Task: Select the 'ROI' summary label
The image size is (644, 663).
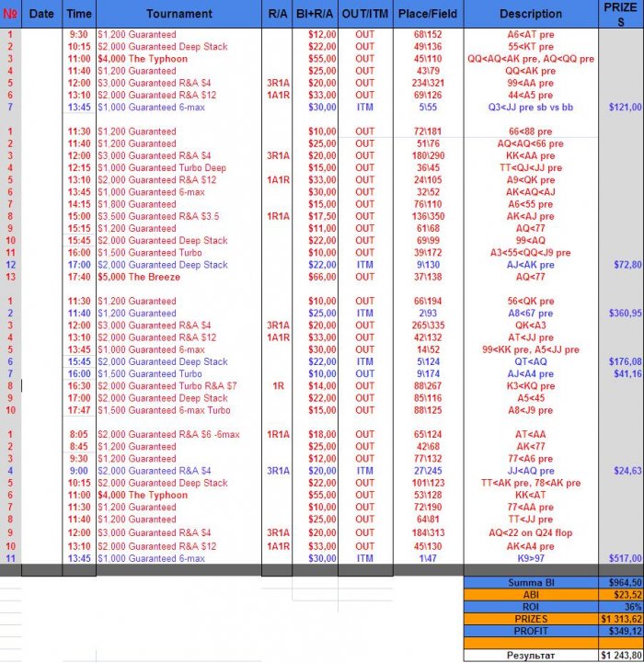Action: coord(531,607)
